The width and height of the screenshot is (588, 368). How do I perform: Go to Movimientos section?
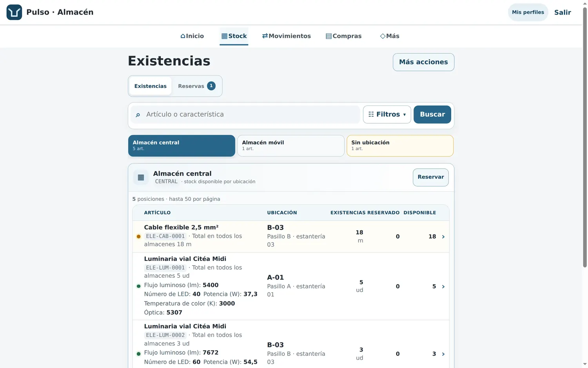pos(287,36)
